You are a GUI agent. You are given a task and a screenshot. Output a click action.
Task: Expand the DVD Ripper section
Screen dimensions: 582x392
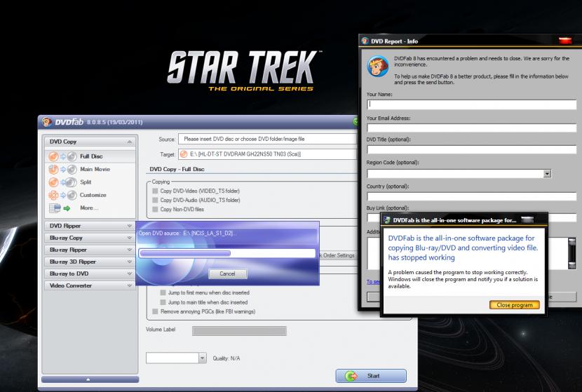[129, 226]
